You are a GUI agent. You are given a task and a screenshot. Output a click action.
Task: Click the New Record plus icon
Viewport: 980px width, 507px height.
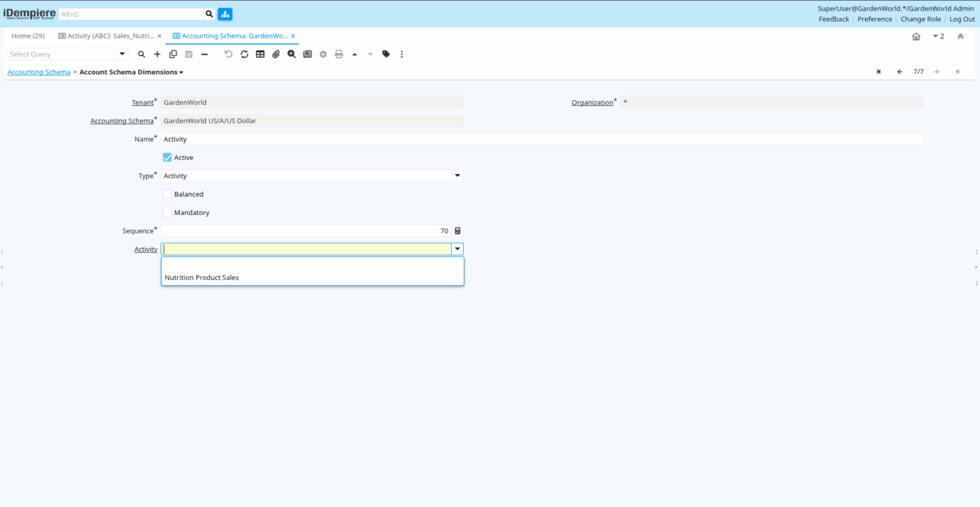[x=157, y=54]
